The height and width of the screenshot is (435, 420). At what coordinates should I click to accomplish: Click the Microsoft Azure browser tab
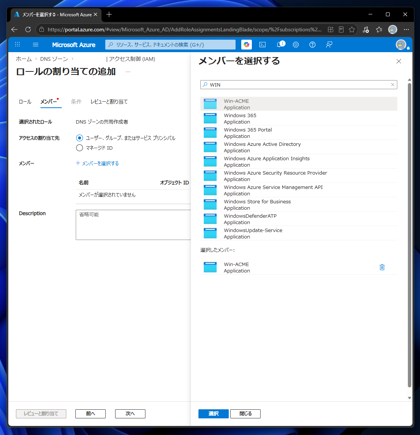tap(56, 15)
